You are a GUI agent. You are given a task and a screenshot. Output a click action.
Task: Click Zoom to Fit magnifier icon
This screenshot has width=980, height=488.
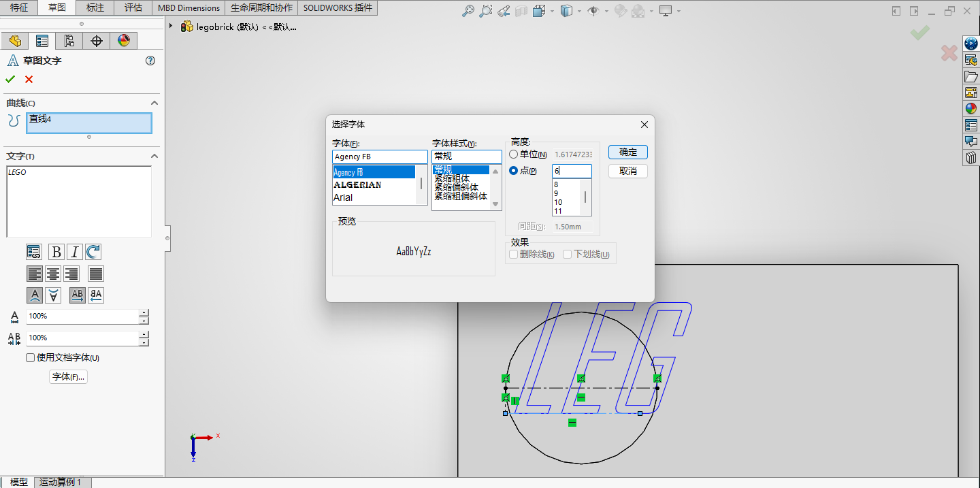click(x=468, y=11)
